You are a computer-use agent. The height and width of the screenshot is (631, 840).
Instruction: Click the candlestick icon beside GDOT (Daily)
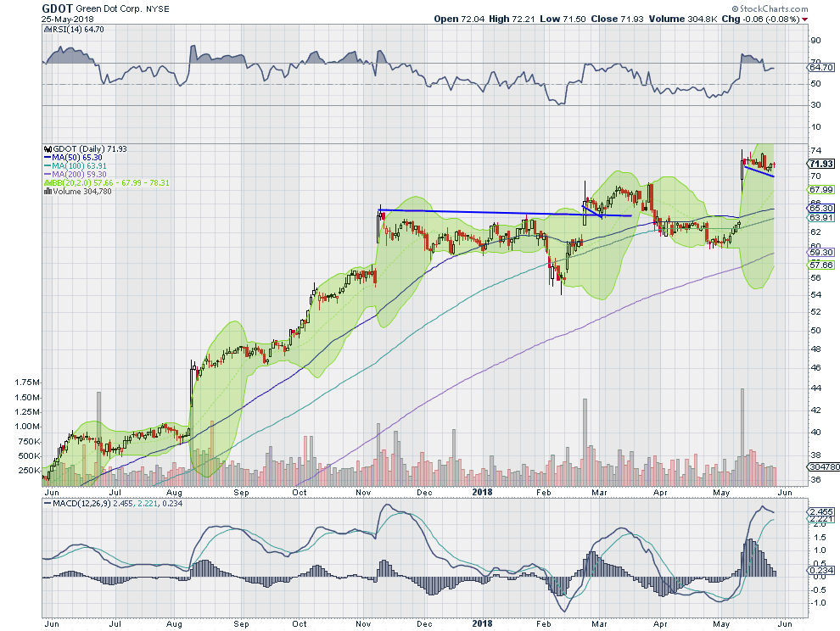[x=48, y=149]
